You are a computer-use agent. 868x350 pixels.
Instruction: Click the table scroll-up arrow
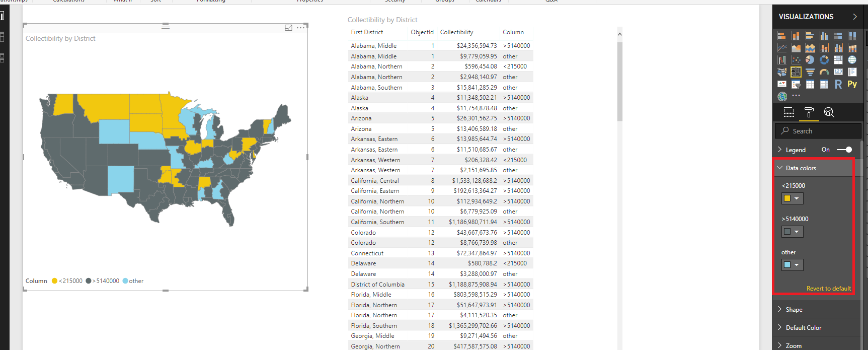coord(619,34)
